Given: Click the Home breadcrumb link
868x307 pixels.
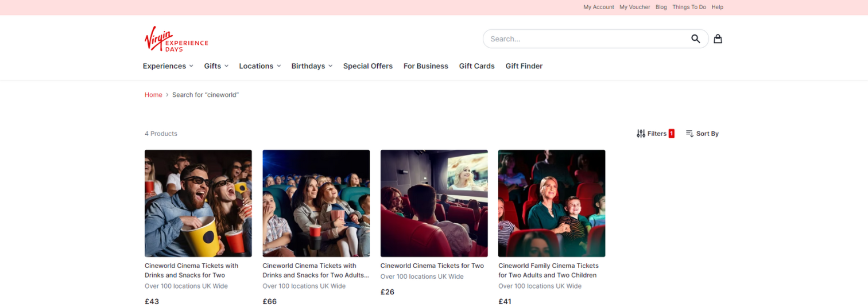Looking at the screenshot, I should tap(153, 95).
